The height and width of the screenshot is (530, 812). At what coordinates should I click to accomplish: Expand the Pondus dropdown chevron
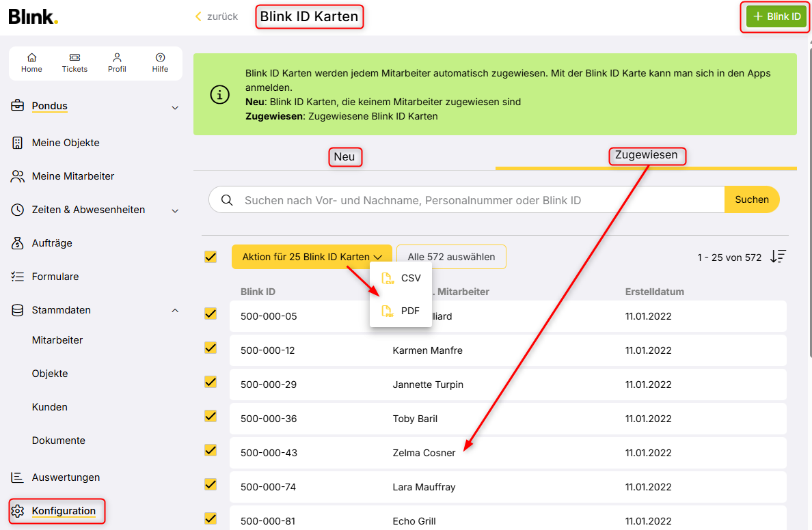[175, 107]
